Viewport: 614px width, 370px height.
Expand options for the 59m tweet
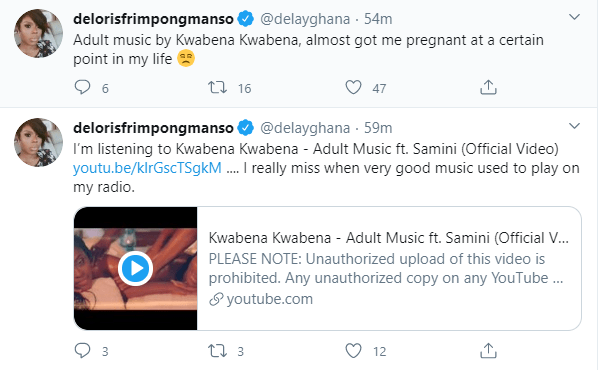coord(574,126)
